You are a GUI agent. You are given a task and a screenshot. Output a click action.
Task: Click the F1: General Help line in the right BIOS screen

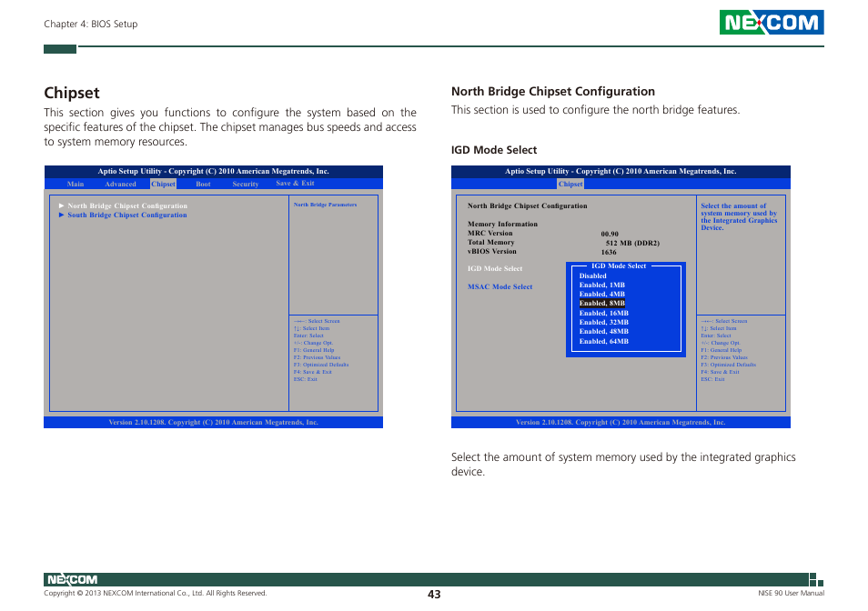pos(721,350)
